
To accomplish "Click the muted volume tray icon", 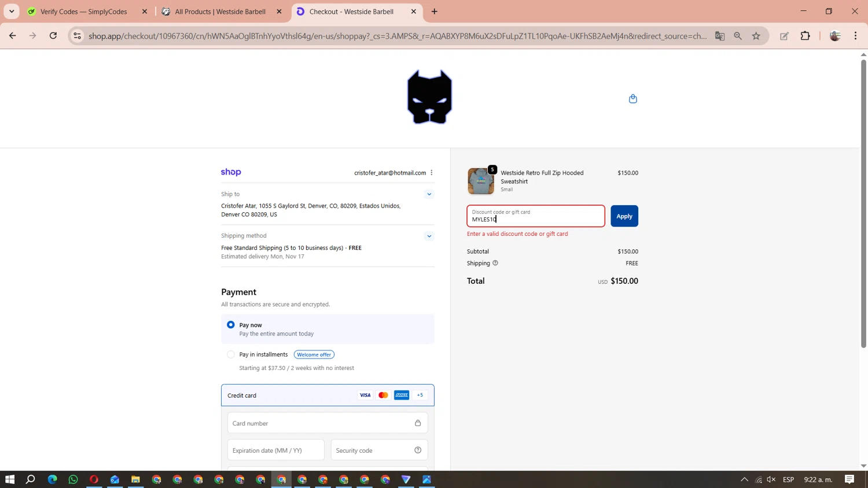I will pos(771,479).
